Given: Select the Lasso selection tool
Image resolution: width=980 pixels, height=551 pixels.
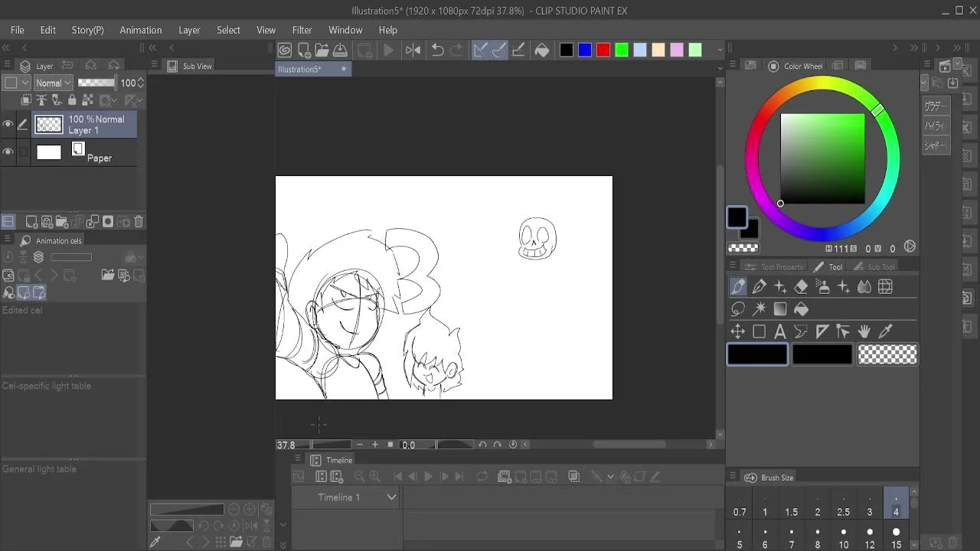Looking at the screenshot, I should click(738, 309).
